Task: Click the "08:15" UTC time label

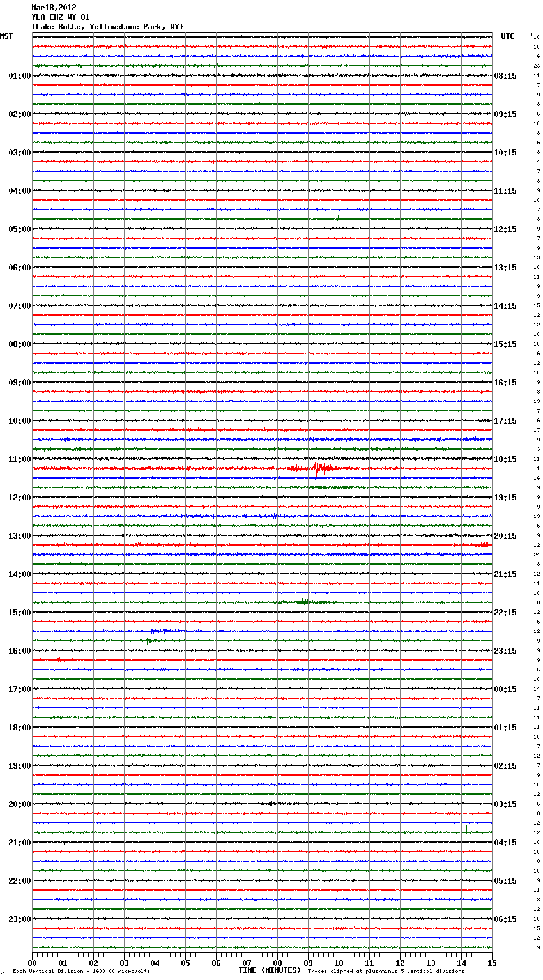Action: tap(505, 76)
